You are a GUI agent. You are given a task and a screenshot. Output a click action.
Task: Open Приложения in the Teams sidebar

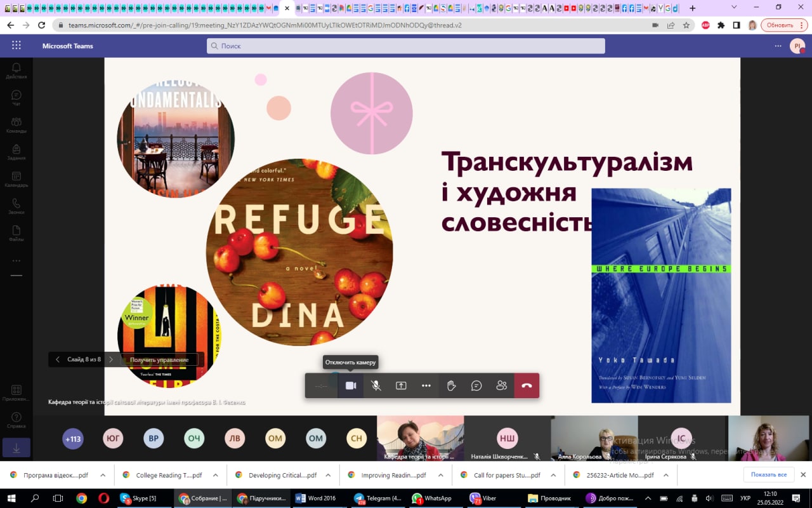coord(16,393)
